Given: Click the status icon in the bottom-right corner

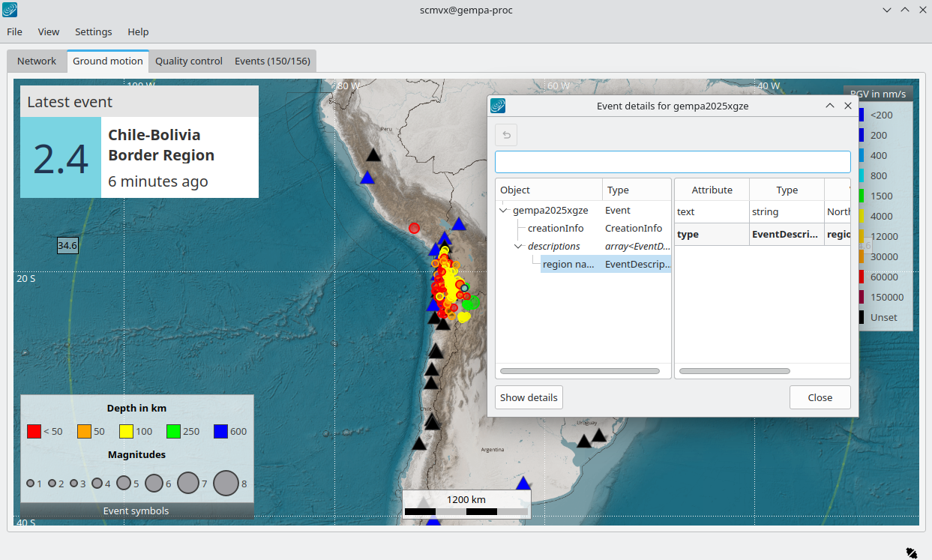Looking at the screenshot, I should (x=911, y=553).
